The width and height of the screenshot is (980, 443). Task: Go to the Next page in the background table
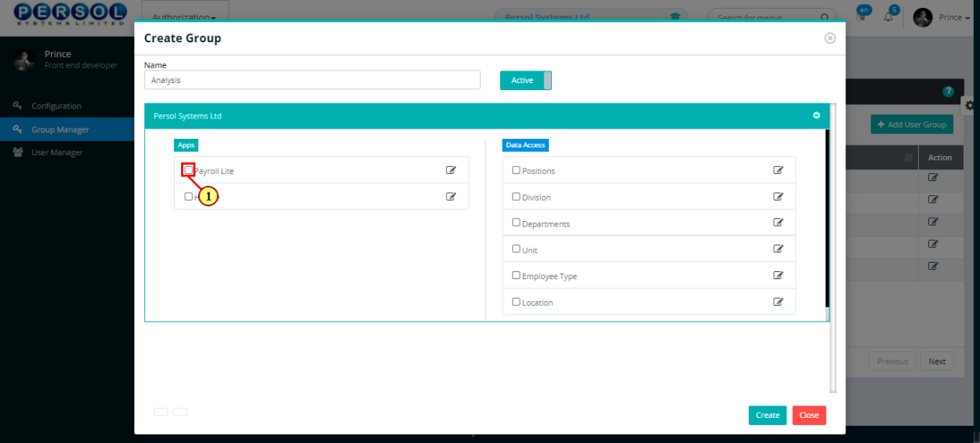[937, 361]
